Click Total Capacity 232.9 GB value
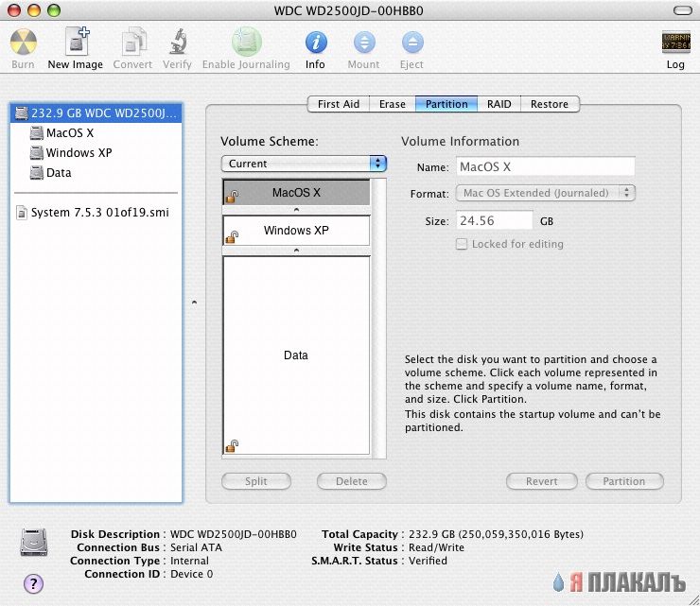 [496, 534]
